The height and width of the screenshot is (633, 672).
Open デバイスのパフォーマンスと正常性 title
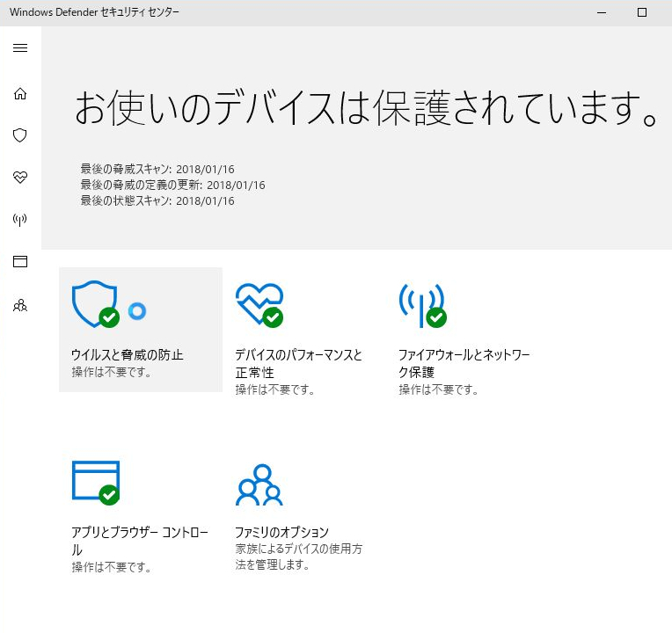tap(299, 363)
